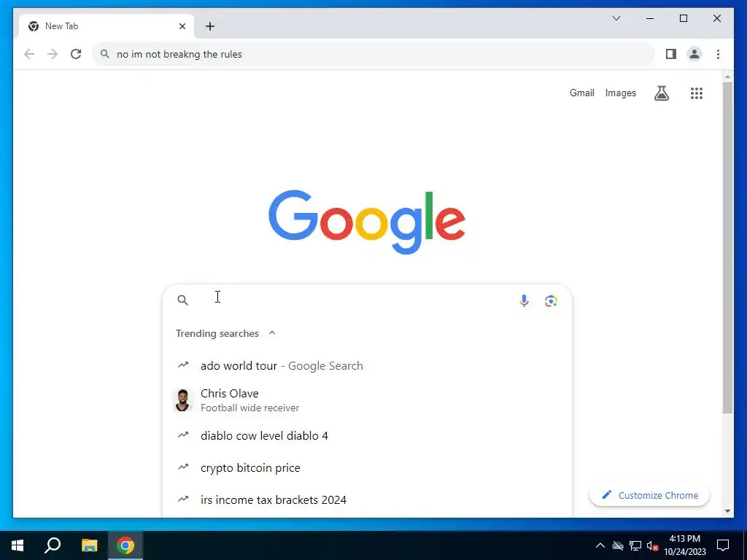Image resolution: width=747 pixels, height=560 pixels.
Task: Collapse the Trending searches chevron
Action: [x=272, y=332]
